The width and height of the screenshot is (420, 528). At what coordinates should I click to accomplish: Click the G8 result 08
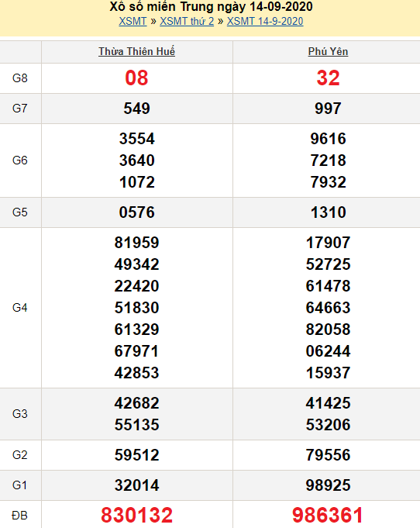click(136, 78)
